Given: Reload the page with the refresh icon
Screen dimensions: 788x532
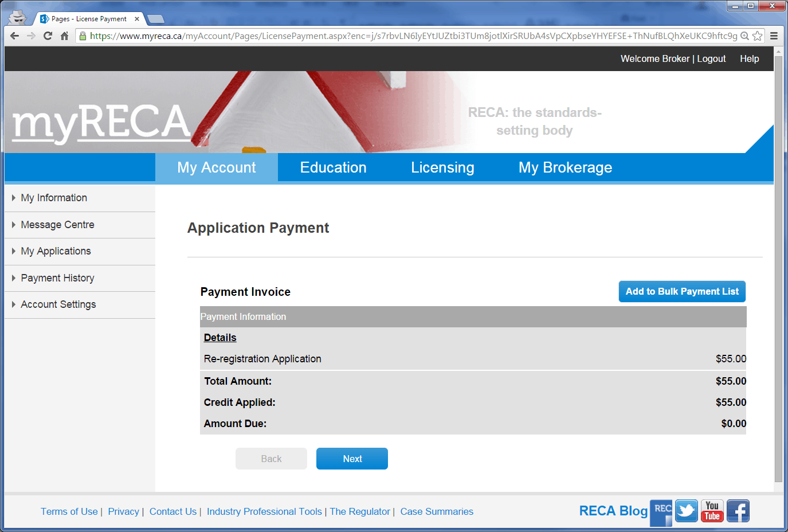Looking at the screenshot, I should pyautogui.click(x=48, y=36).
